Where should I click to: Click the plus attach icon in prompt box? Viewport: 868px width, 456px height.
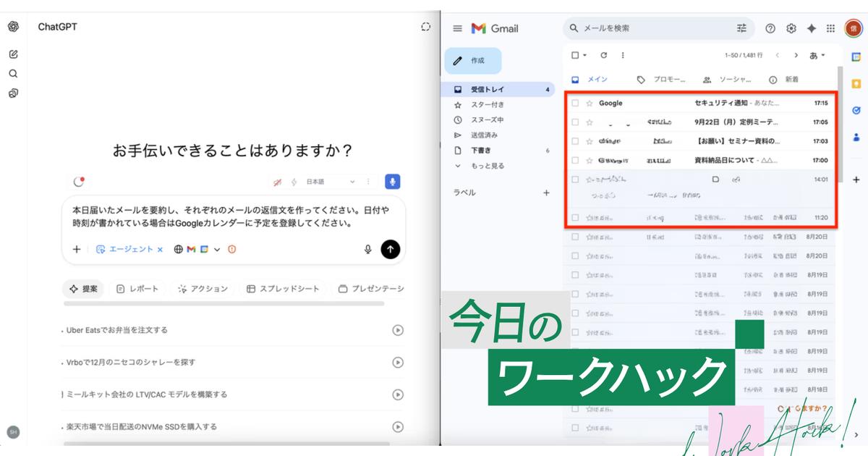(x=77, y=249)
